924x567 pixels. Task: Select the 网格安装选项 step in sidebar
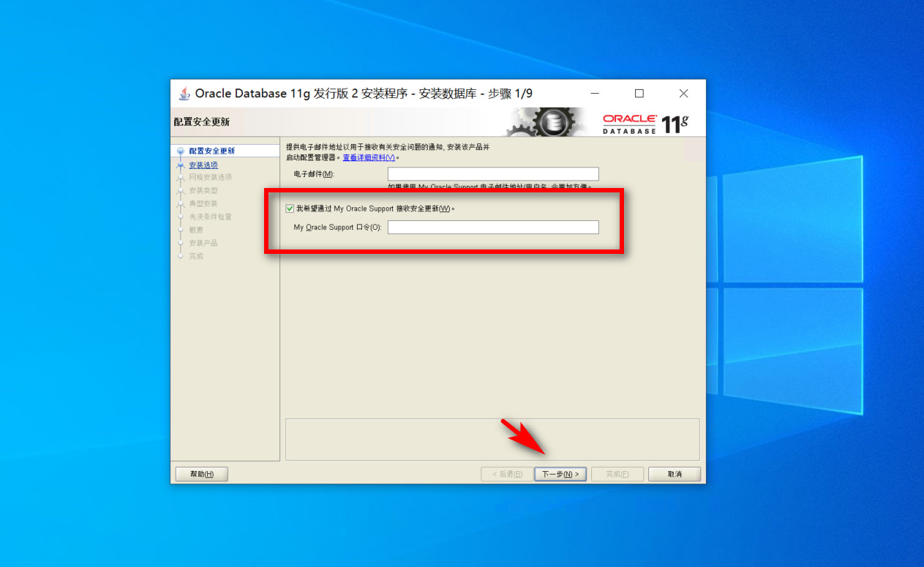click(210, 177)
